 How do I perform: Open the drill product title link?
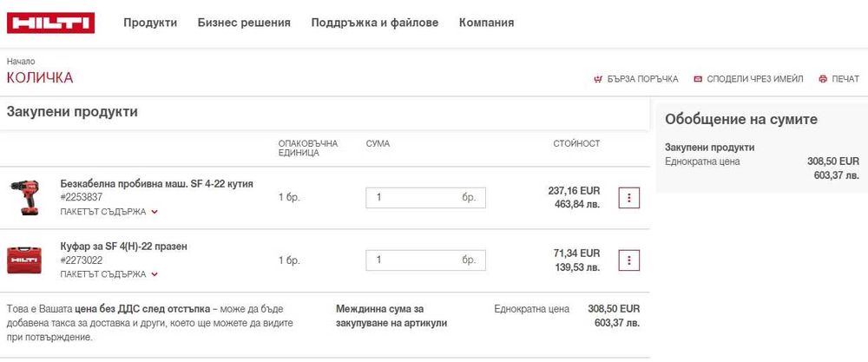pyautogui.click(x=156, y=183)
